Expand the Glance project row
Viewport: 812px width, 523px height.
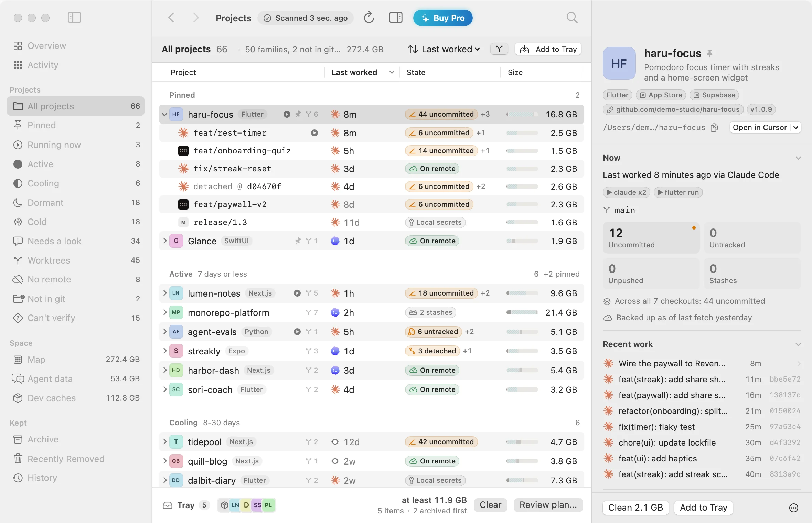click(164, 241)
